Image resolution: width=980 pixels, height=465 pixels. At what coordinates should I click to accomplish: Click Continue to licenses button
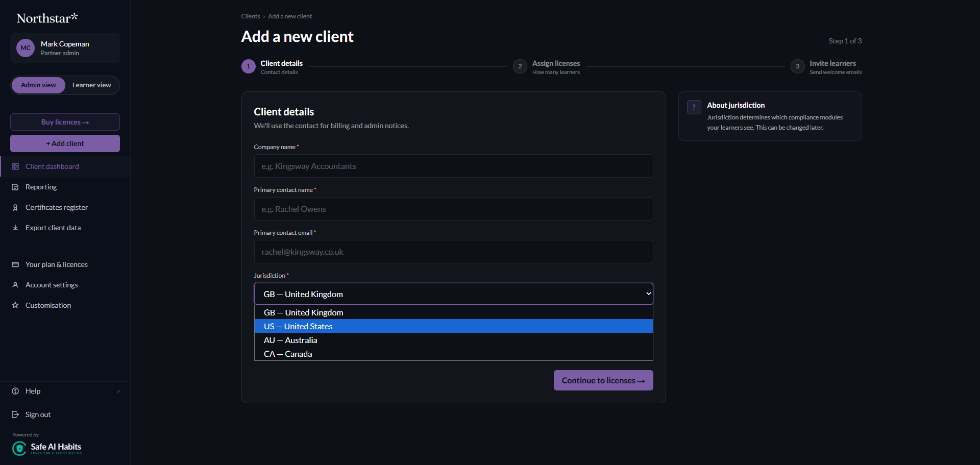coord(603,380)
